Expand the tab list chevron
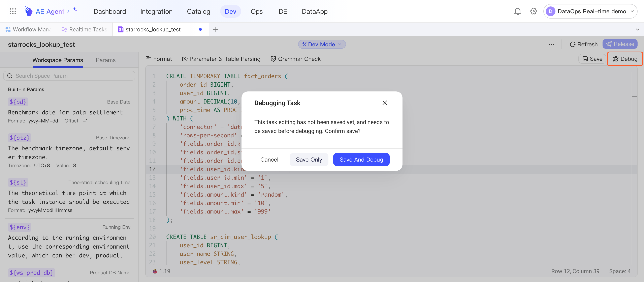644x282 pixels. tap(637, 30)
